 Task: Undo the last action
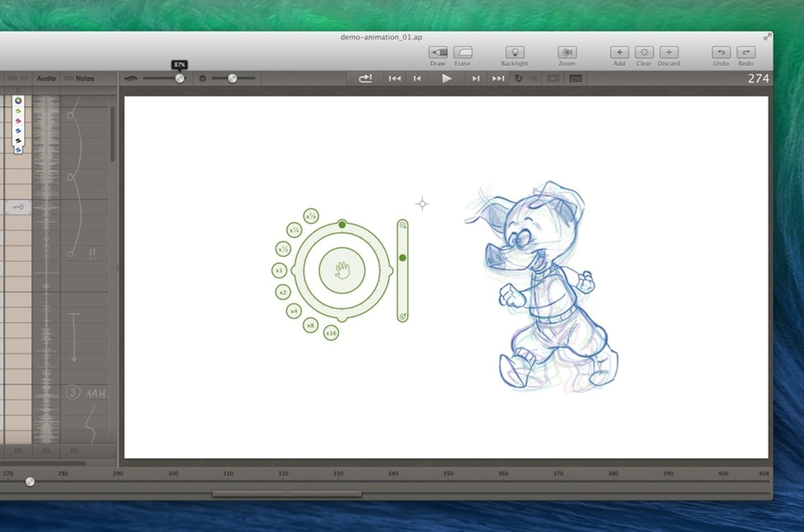(x=721, y=52)
